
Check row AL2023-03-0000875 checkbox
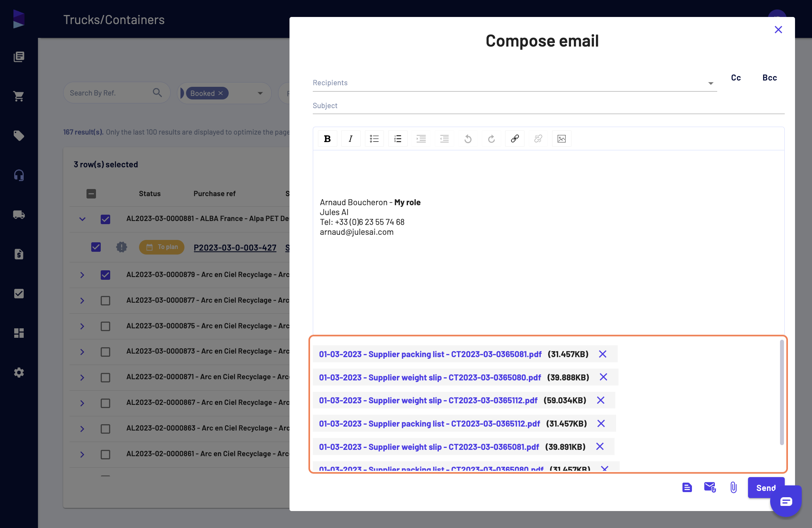[x=105, y=326]
